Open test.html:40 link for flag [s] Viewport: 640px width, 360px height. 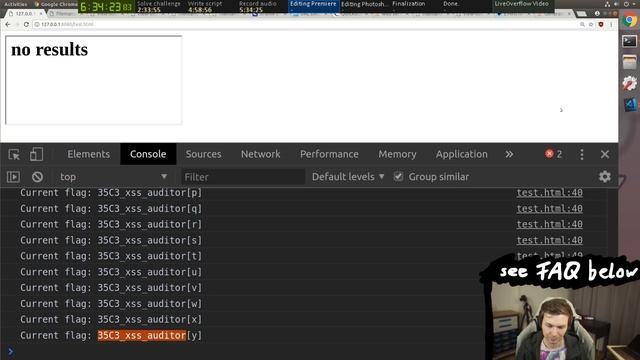549,240
